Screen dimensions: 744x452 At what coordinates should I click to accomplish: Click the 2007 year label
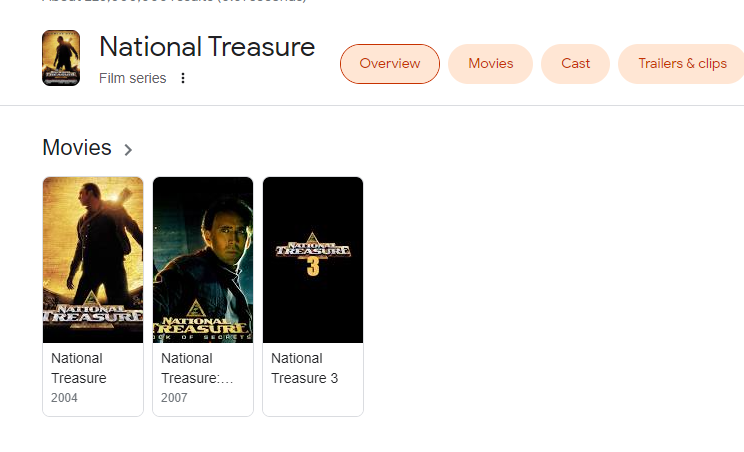[x=174, y=398]
